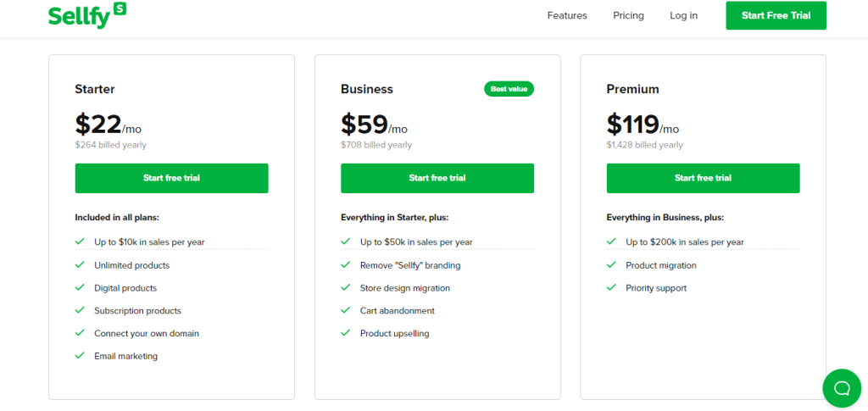Viewport: 868px width, 411px height.
Task: Start free trial for Business plan
Action: pyautogui.click(x=437, y=178)
